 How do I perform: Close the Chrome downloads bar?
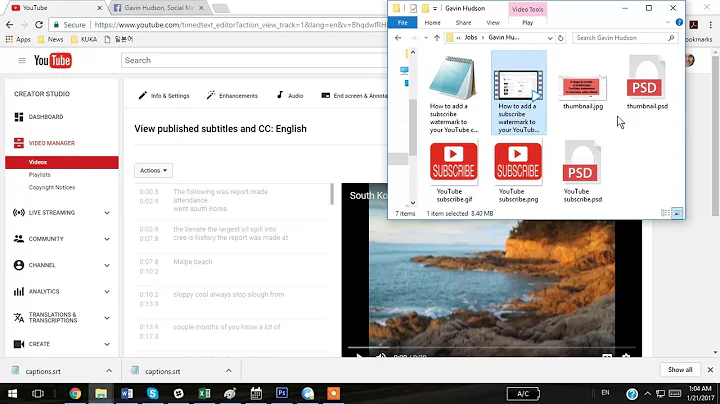710,370
